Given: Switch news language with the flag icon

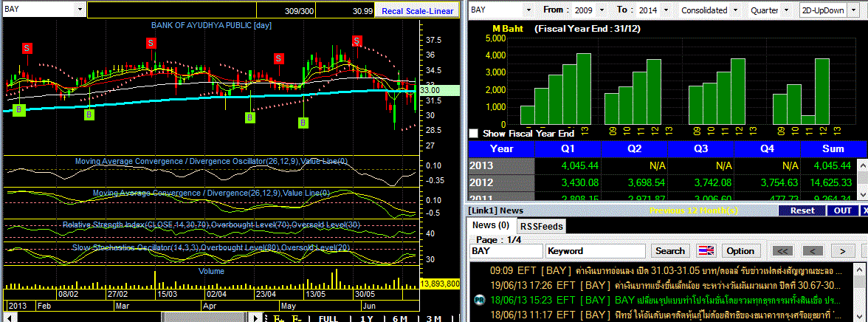Looking at the screenshot, I should (x=706, y=250).
